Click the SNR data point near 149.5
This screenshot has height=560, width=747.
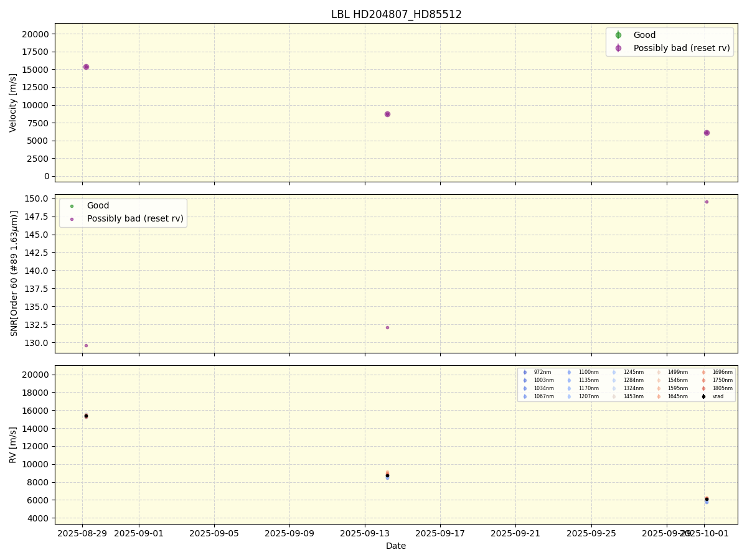(707, 202)
